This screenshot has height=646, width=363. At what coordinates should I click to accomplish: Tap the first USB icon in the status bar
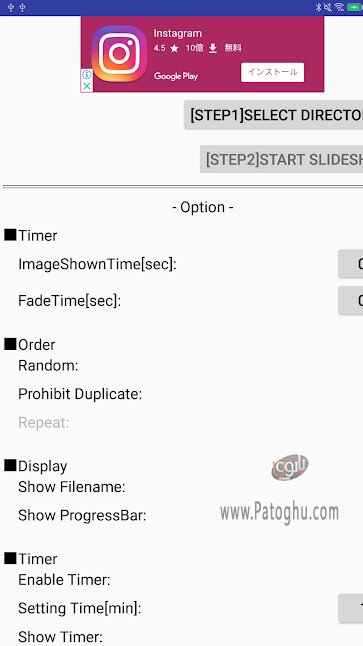[x=10, y=7]
